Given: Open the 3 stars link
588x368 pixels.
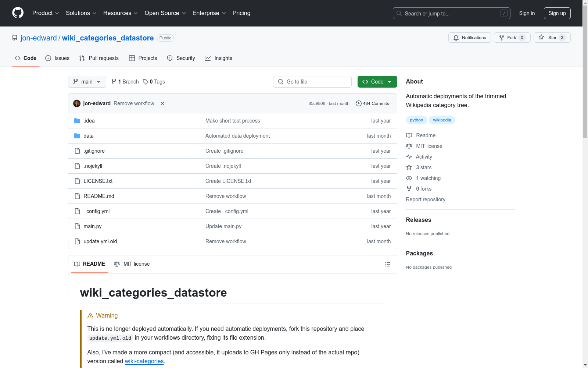Looking at the screenshot, I should pyautogui.click(x=424, y=167).
